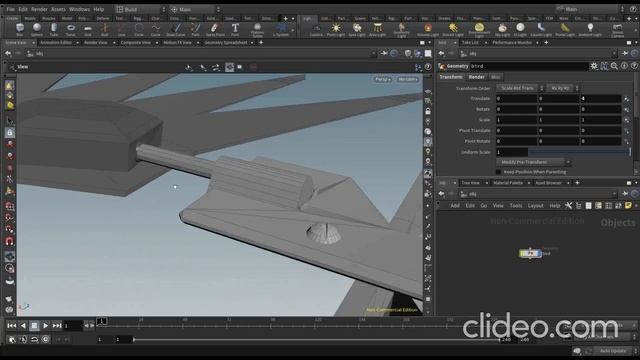The width and height of the screenshot is (640, 360).
Task: Open Build desktop dropdown
Action: tap(140, 9)
